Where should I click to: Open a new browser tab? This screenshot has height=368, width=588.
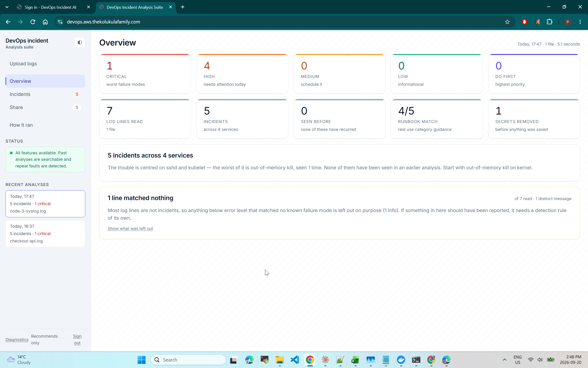point(182,7)
